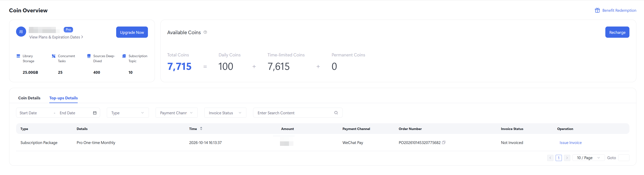Click the Pro One-time Monthly cell
The height and width of the screenshot is (175, 644).
96,143
